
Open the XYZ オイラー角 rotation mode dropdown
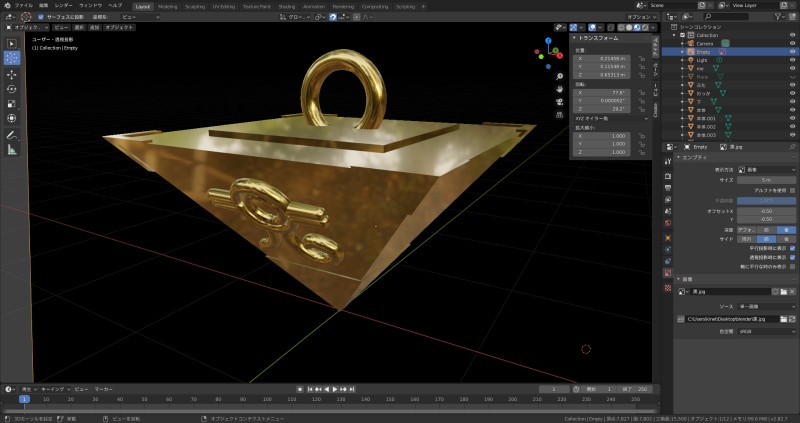point(611,118)
